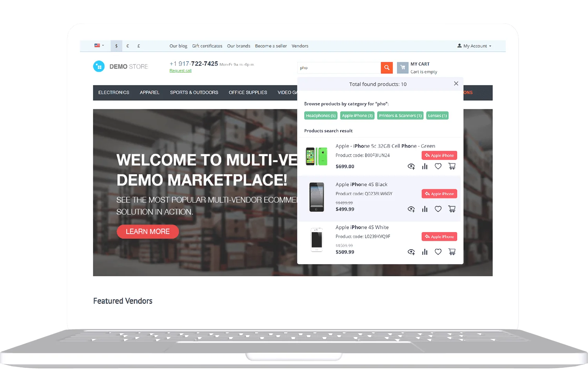Open the Sports & Outdoors menu
This screenshot has width=588, height=392.
coord(194,93)
